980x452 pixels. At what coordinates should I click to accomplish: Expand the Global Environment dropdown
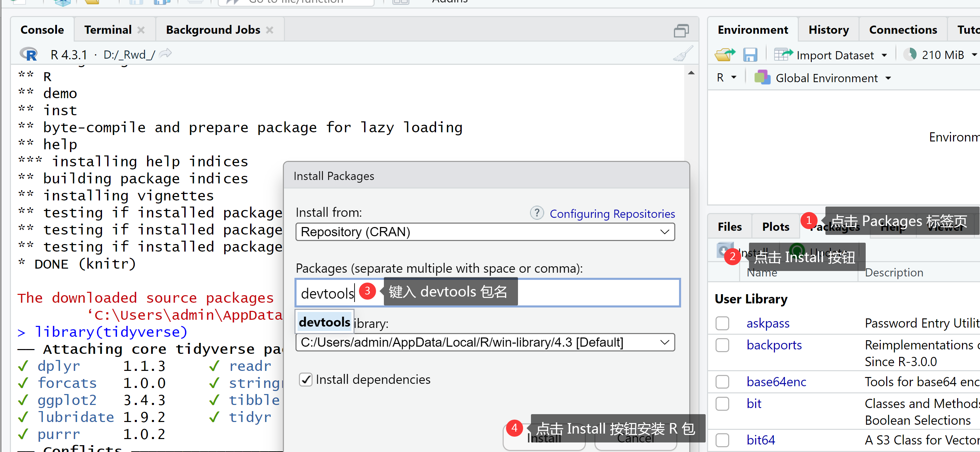(x=888, y=78)
